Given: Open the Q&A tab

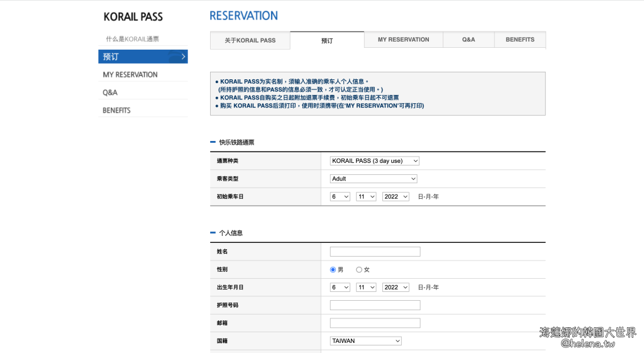Looking at the screenshot, I should (469, 40).
